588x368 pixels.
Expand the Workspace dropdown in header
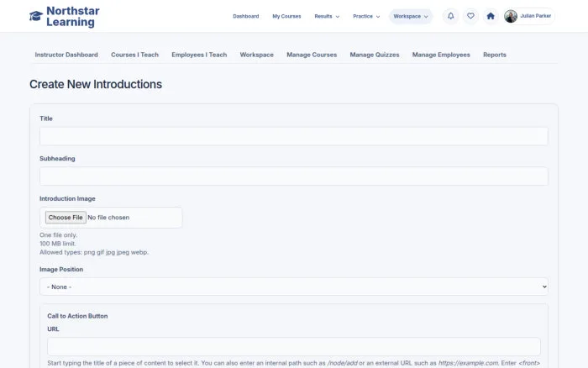(411, 16)
